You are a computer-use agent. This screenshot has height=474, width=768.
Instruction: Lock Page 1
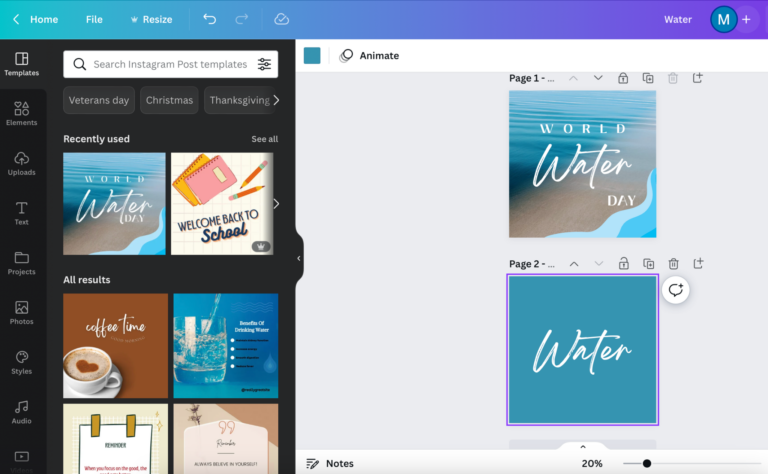(623, 78)
